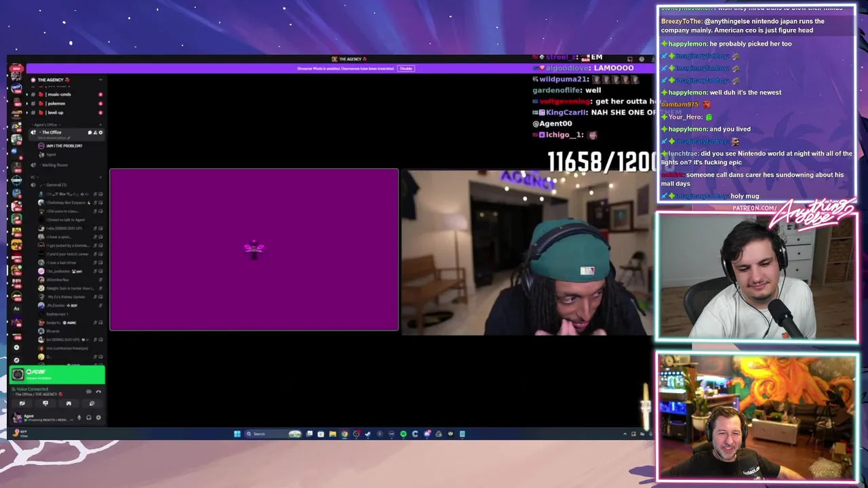Open File Explorer from the taskbar

(x=333, y=434)
